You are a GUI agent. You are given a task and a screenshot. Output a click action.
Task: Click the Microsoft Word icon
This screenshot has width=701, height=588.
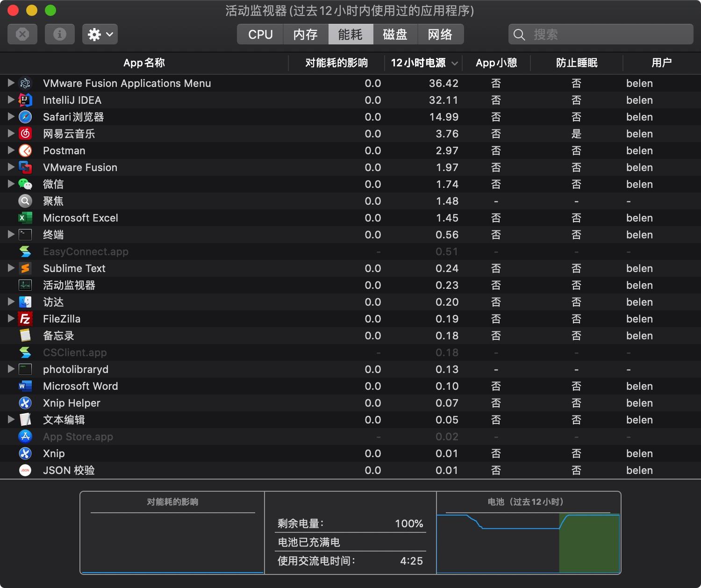[25, 386]
